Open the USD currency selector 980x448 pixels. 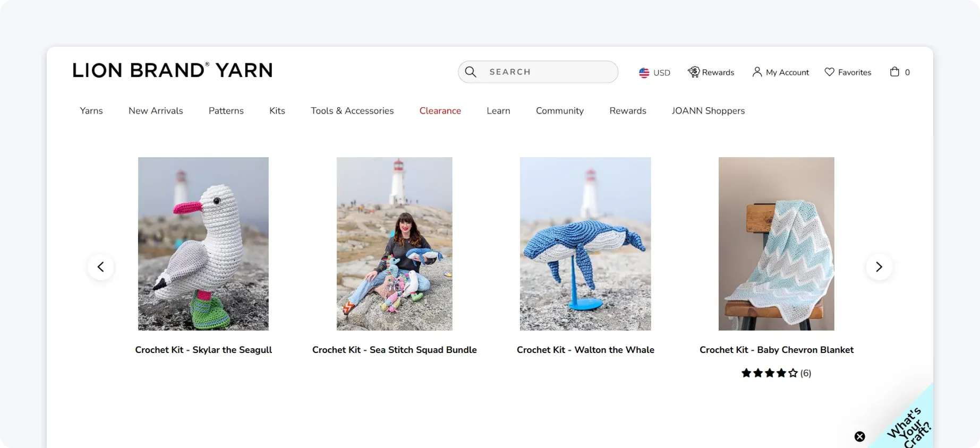[654, 73]
